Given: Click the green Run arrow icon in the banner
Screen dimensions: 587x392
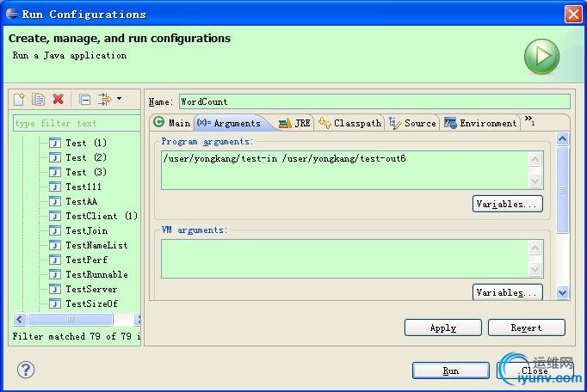Looking at the screenshot, I should coord(541,57).
